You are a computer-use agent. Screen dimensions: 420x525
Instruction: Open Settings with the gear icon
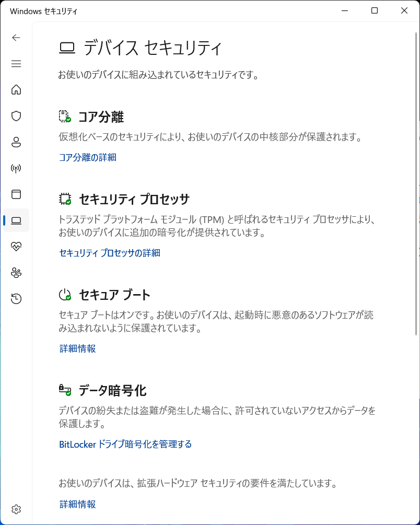[x=16, y=509]
